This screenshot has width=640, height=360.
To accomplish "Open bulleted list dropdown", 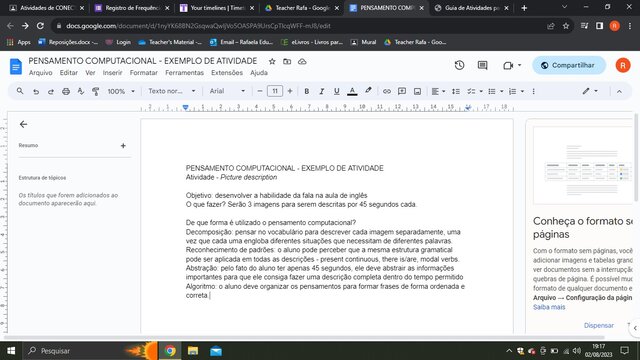I will (x=502, y=91).
